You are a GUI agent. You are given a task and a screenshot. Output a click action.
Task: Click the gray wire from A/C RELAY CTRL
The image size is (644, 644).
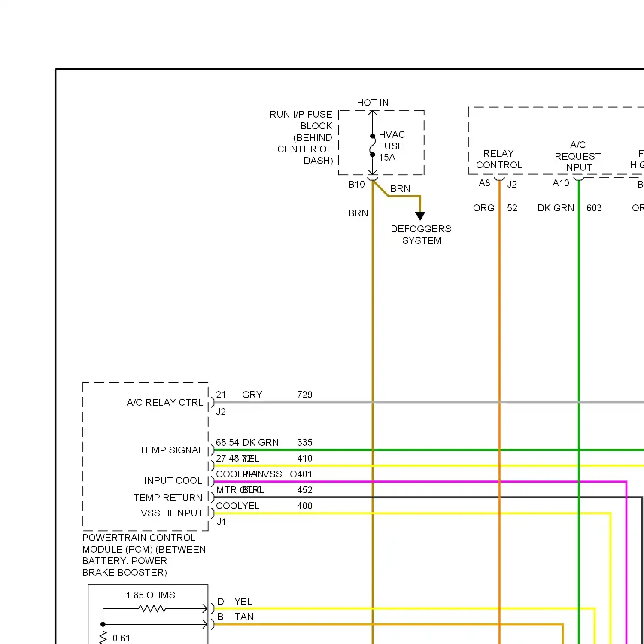click(x=429, y=402)
